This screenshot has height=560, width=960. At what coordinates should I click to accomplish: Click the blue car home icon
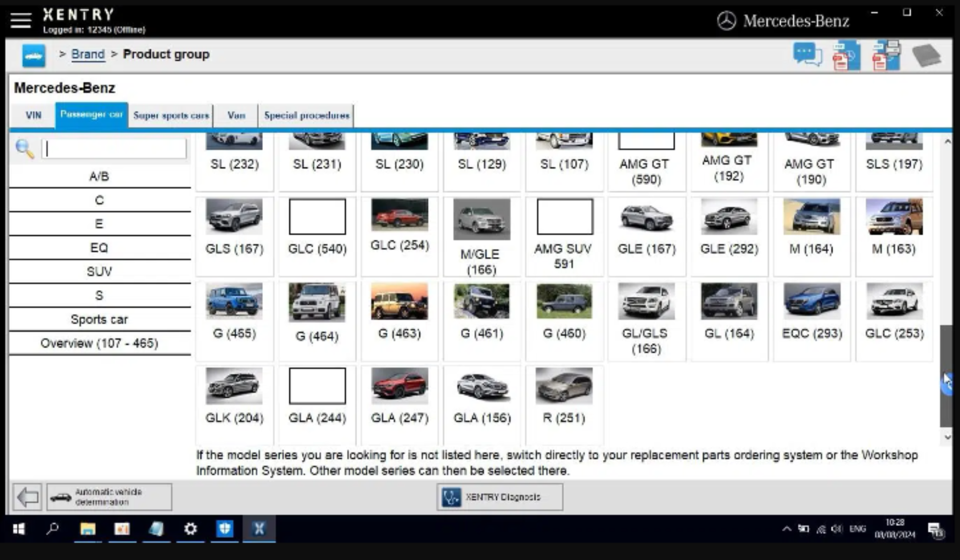(x=34, y=55)
